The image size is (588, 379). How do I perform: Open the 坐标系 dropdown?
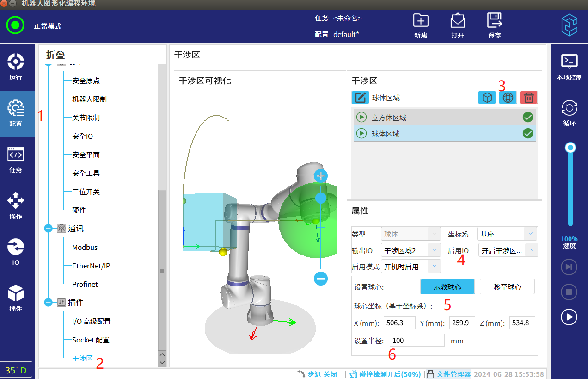coord(507,234)
